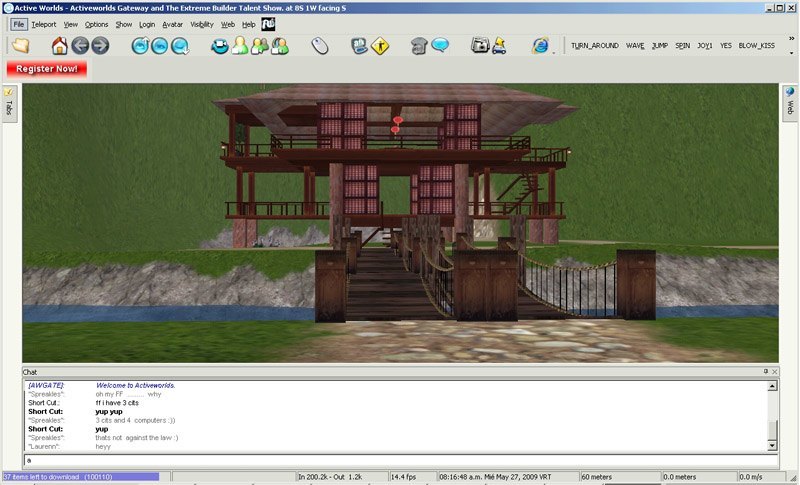
Task: Click the chat scrollbar down arrow
Action: (772, 446)
